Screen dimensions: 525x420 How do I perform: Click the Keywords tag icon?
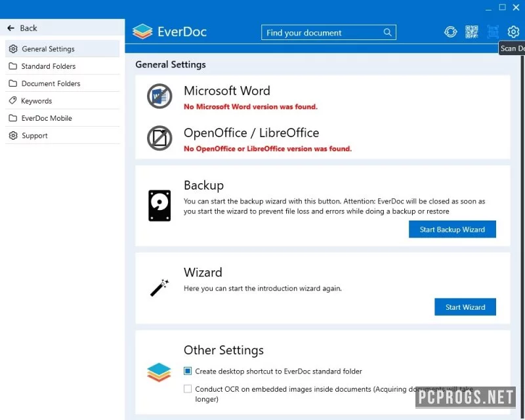[x=12, y=100]
